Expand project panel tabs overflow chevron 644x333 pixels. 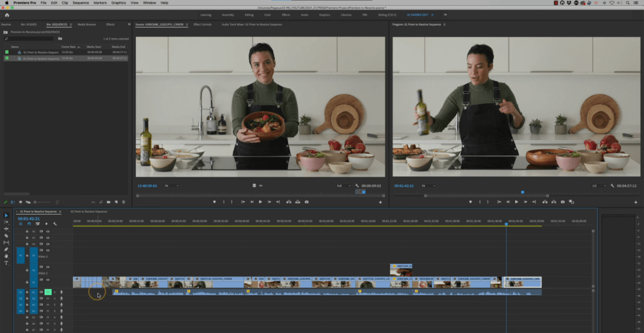(130, 25)
